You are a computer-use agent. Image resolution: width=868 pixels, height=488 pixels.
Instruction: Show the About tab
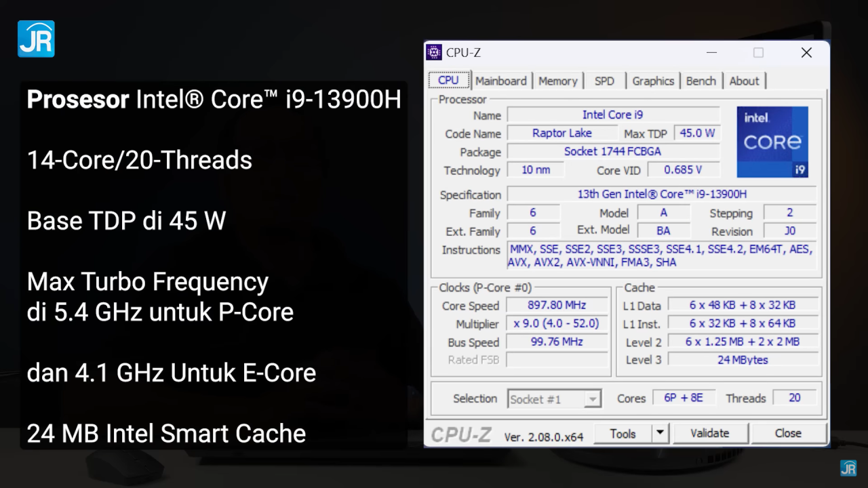pyautogui.click(x=744, y=81)
